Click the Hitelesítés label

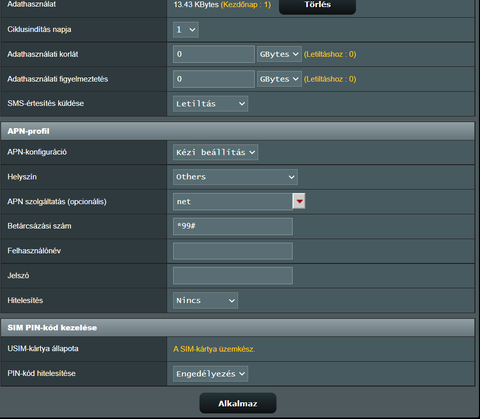(25, 300)
